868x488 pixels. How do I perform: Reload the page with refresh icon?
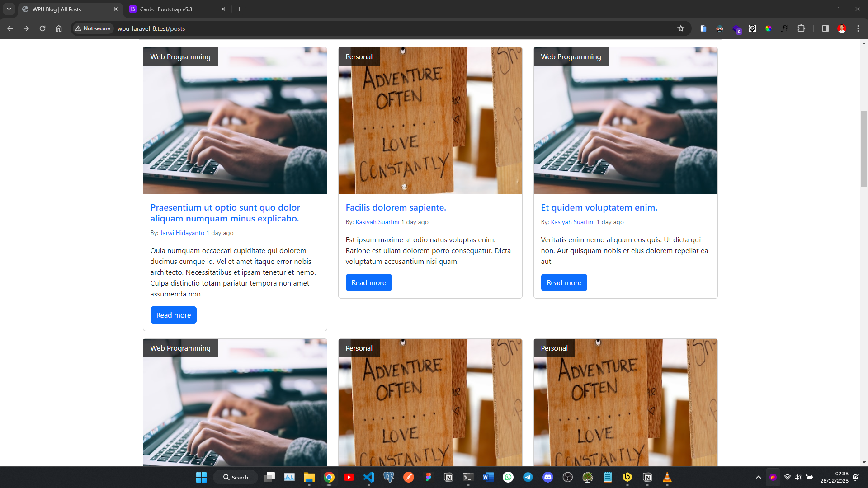pyautogui.click(x=42, y=28)
